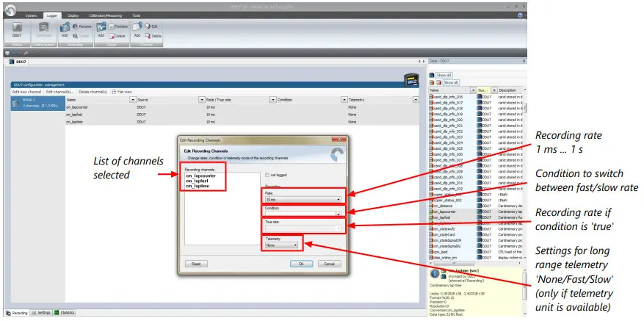Viewport: 644px width, 321px height.
Task: Click the Cancel button in dialog
Action: tap(330, 264)
